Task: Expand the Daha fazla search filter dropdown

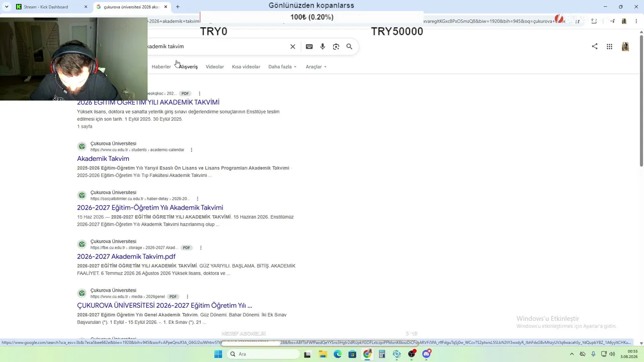Action: [282, 67]
